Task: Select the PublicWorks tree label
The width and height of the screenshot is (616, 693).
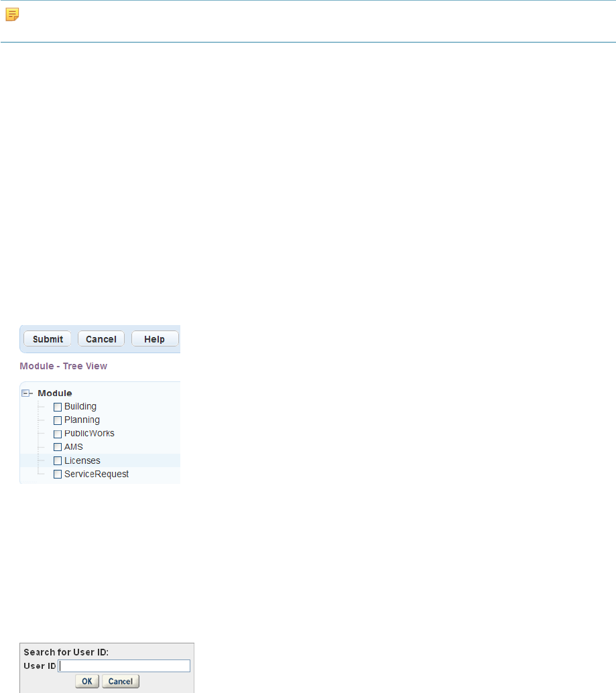Action: coord(89,434)
